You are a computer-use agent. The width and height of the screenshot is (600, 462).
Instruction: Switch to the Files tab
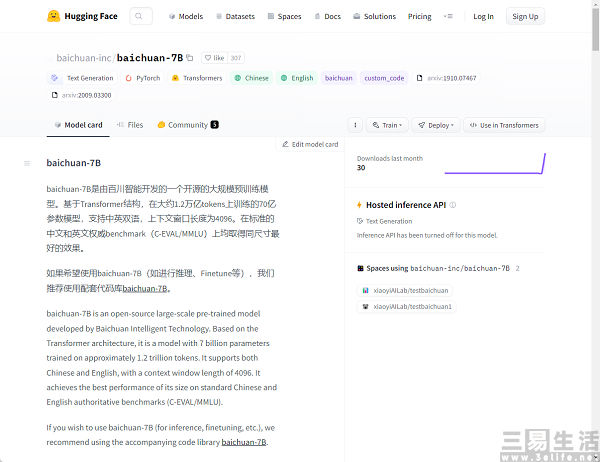(130, 125)
